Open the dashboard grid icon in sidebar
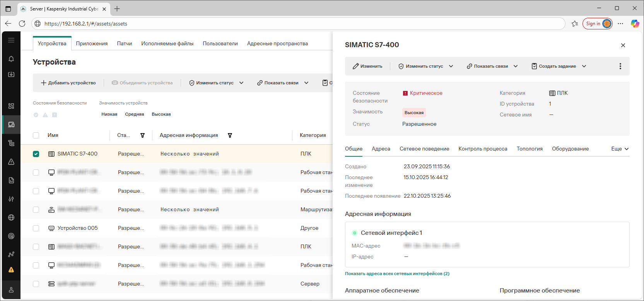The height and width of the screenshot is (301, 644). (x=11, y=106)
